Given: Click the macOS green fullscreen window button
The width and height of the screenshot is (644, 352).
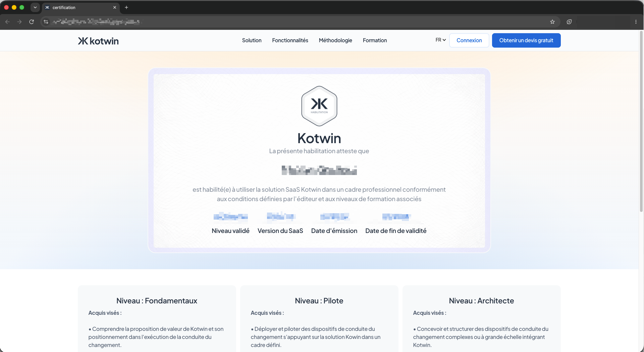Looking at the screenshot, I should [x=22, y=7].
